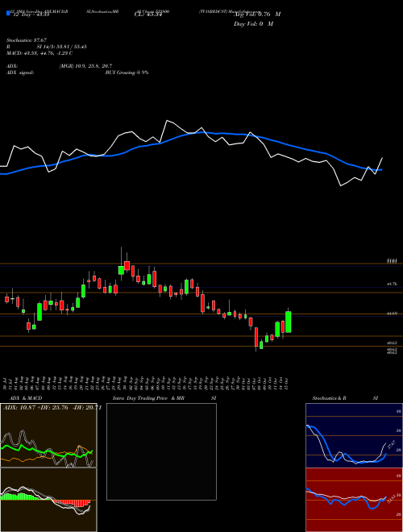Click the blue SMA legend square
403x532 pixels.
coord(8,13)
